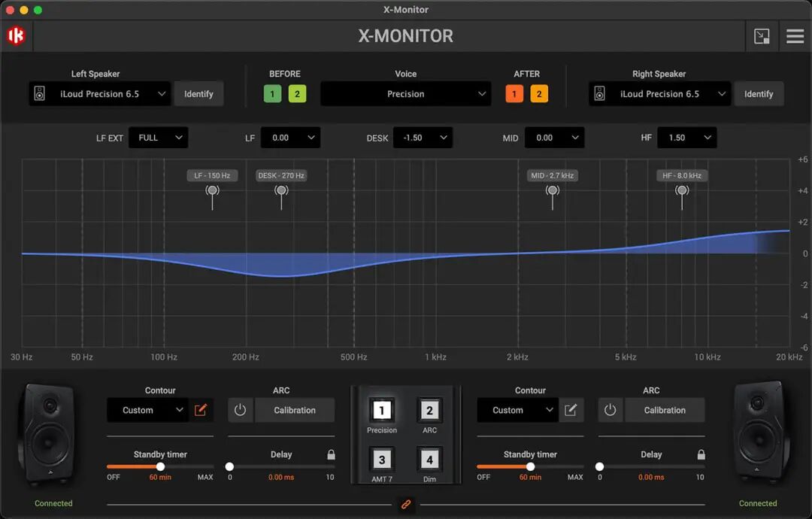
Task: Select BEFORE preset 1
Action: [272, 94]
